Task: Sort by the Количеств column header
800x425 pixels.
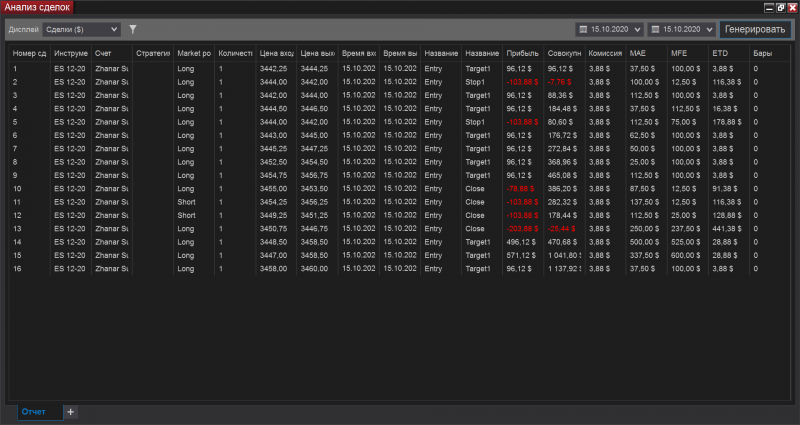Action: click(235, 54)
